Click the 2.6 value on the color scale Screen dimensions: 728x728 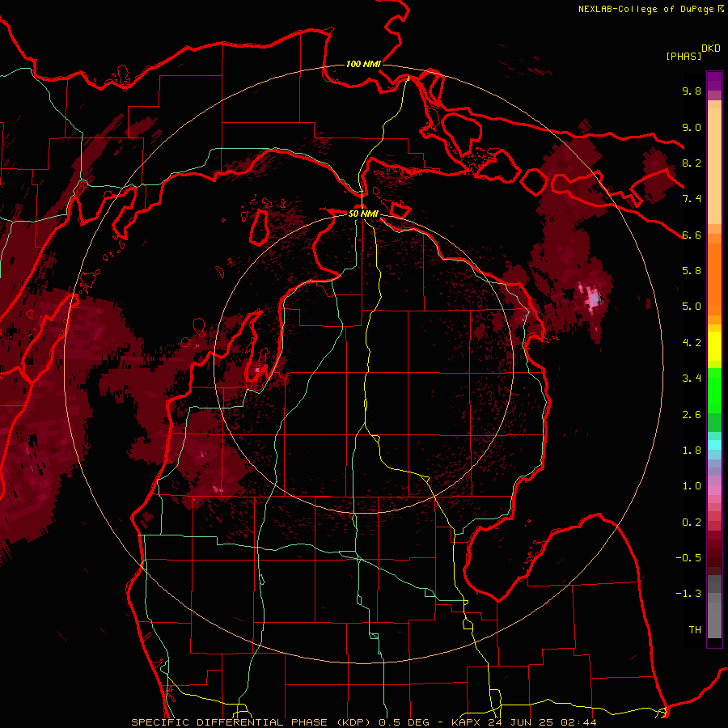(692, 415)
